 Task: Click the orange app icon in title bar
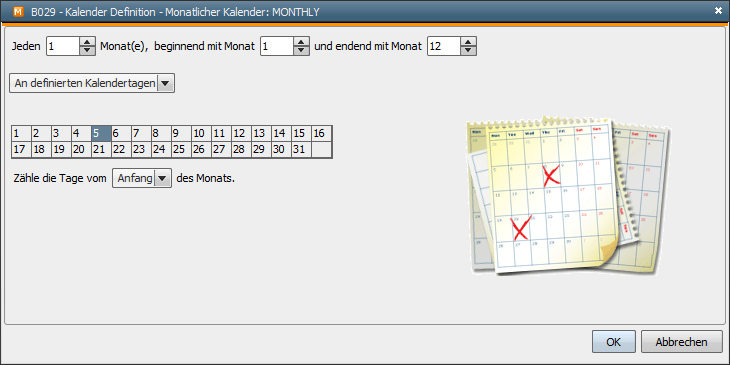pyautogui.click(x=19, y=12)
